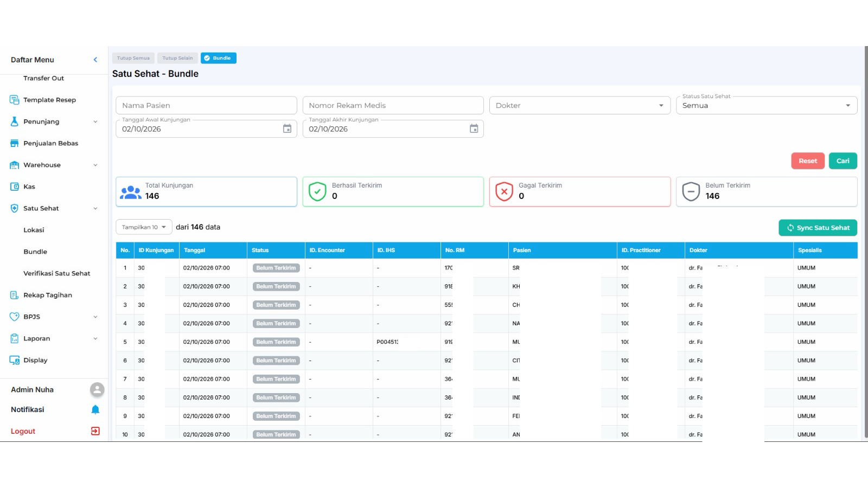
Task: Focus the Nomor Rekam Medis field
Action: [x=393, y=105]
